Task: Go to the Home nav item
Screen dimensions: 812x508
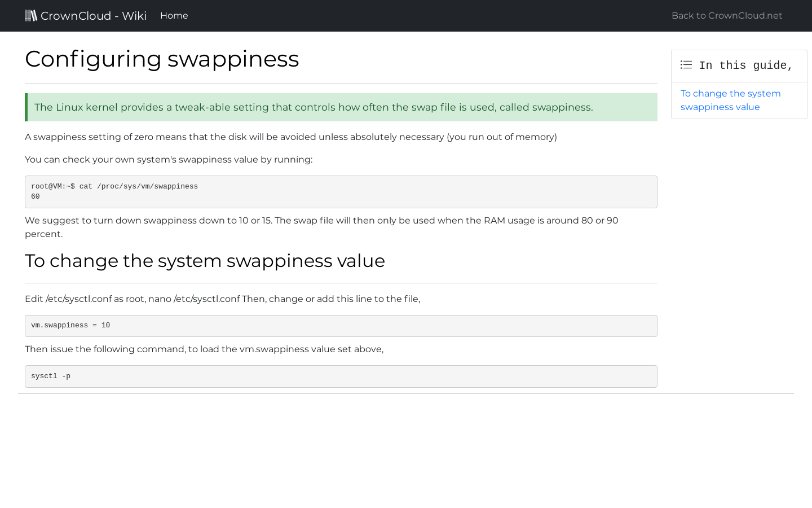Action: pyautogui.click(x=174, y=16)
